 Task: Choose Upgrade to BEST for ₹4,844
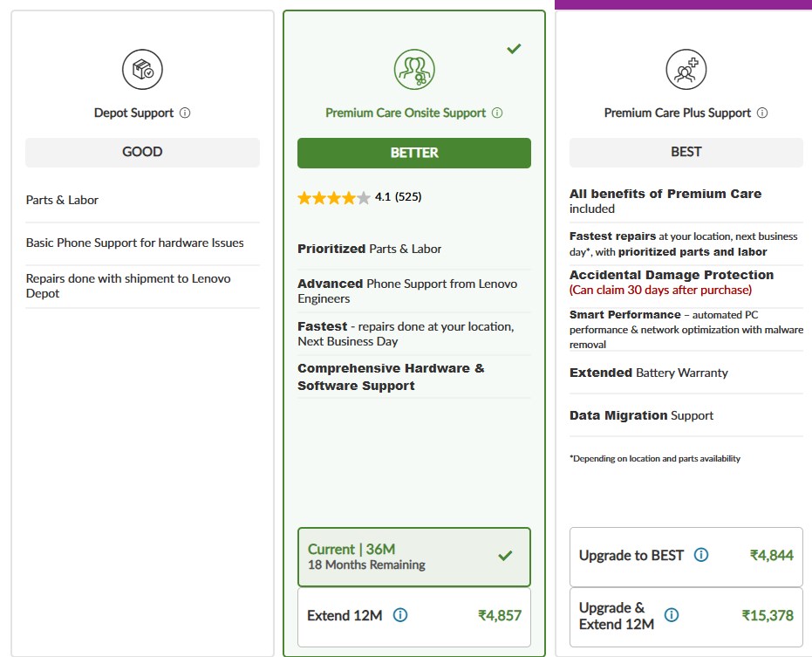[x=686, y=556]
